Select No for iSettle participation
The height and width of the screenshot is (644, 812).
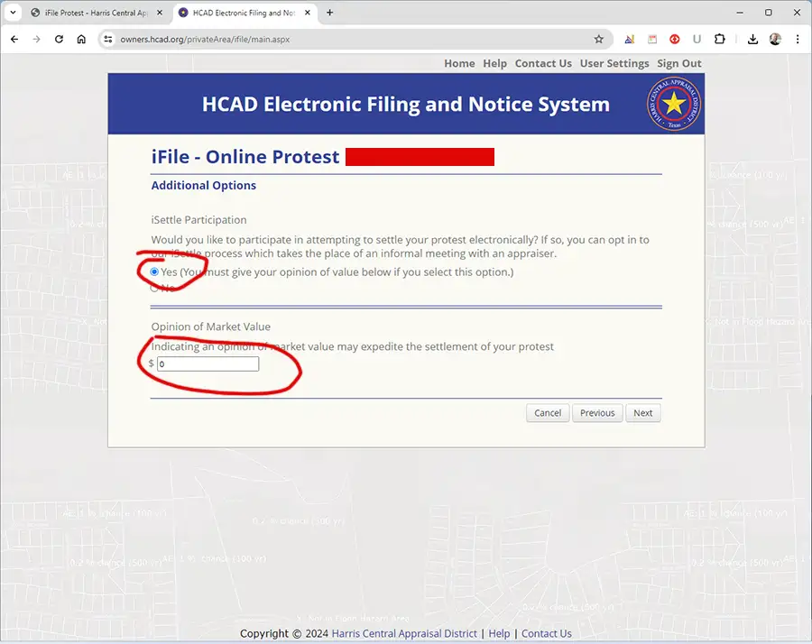pos(154,289)
